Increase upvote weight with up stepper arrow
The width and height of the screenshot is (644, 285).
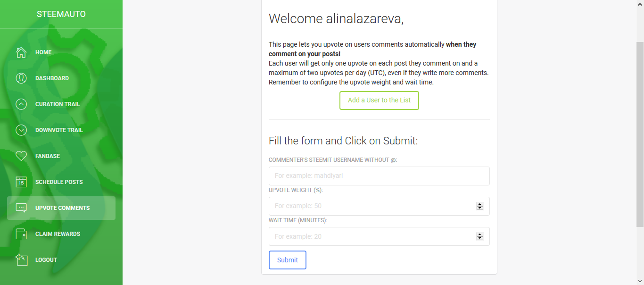pyautogui.click(x=480, y=204)
